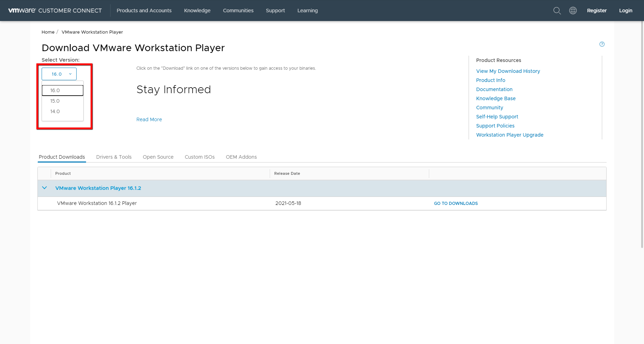Open Support Policies link

pyautogui.click(x=495, y=126)
